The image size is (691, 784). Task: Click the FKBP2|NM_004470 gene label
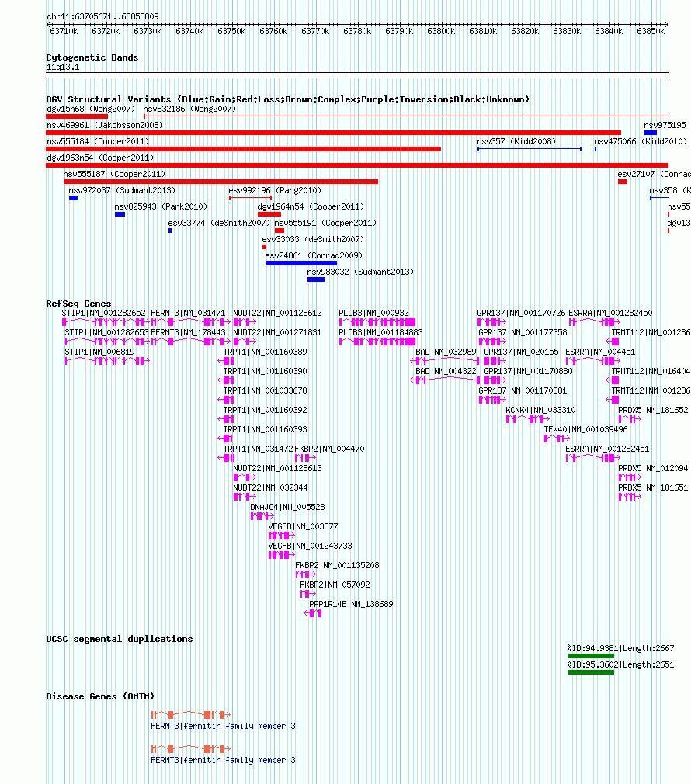point(329,449)
